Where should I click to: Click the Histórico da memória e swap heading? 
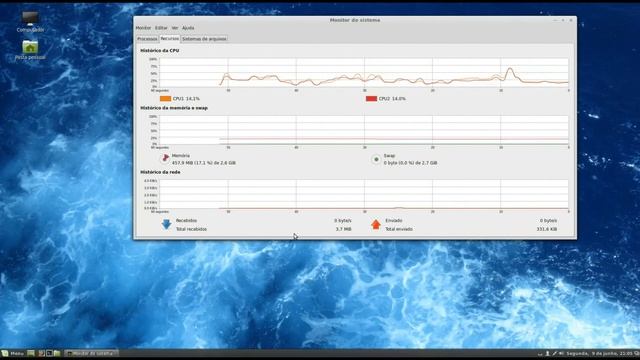click(x=174, y=108)
